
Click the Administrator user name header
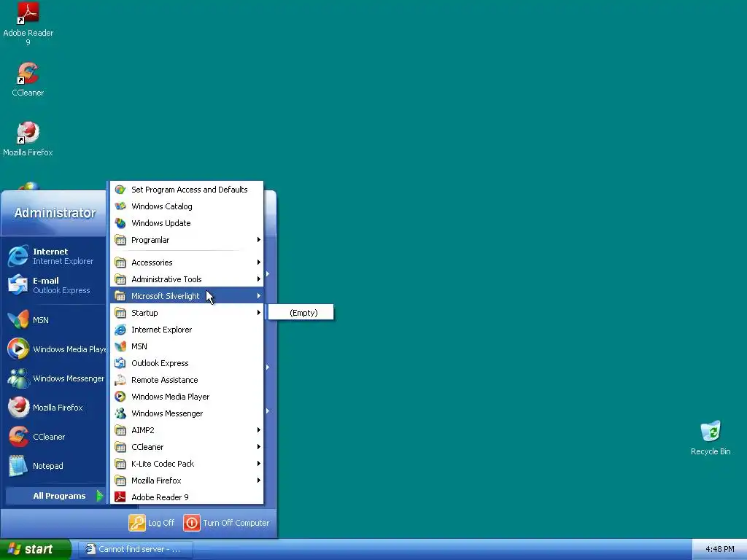[x=55, y=213]
